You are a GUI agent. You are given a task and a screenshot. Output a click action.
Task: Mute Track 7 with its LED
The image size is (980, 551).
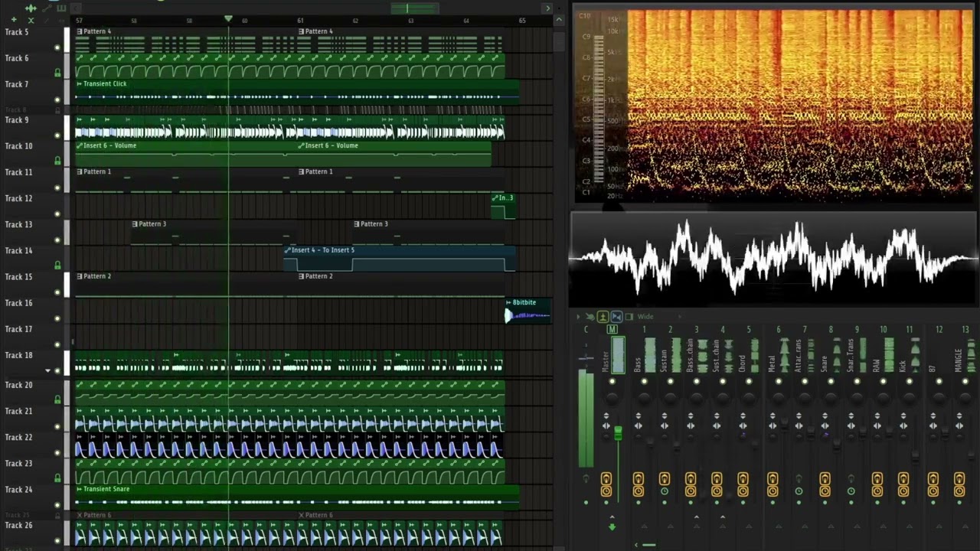57,99
